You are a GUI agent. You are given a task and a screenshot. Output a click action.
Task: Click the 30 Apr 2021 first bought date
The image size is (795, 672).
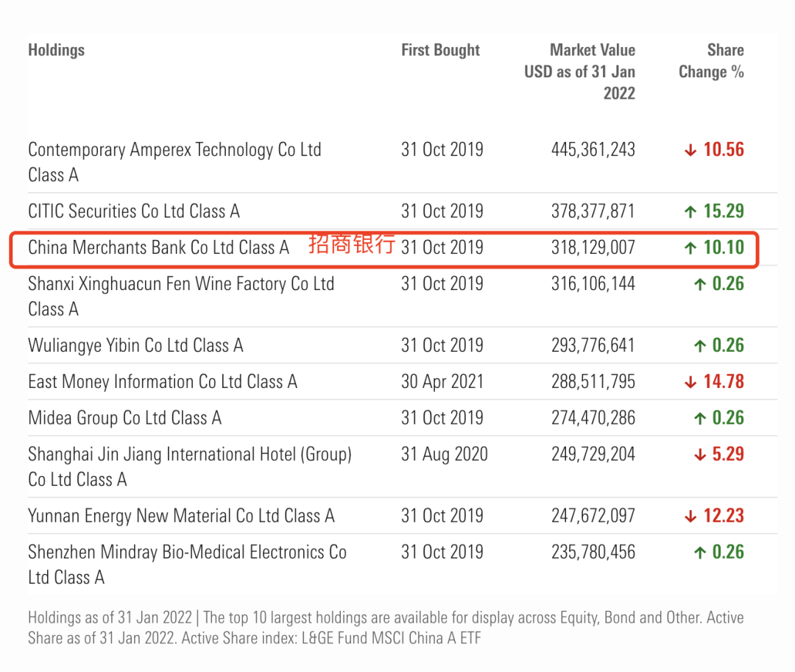pyautogui.click(x=442, y=381)
